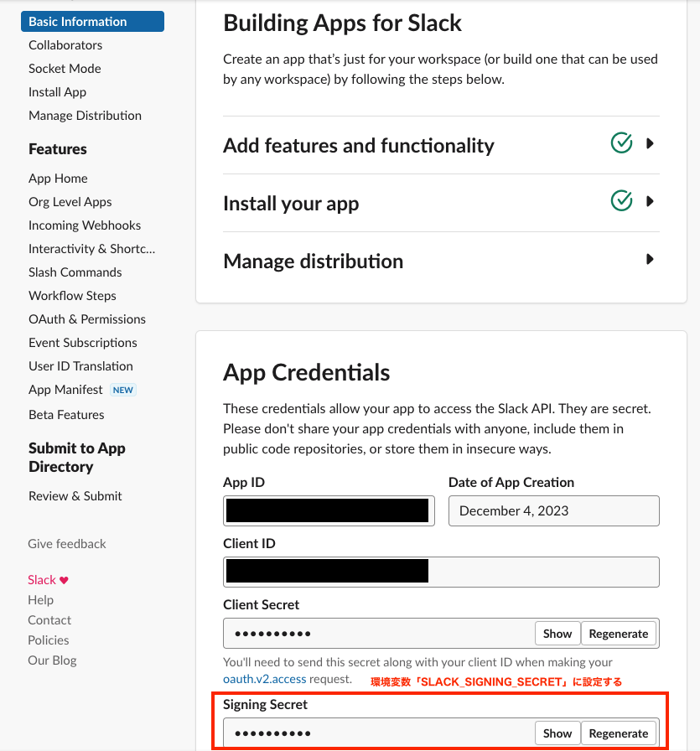Open the oauth.v2.access link
700x751 pixels.
click(264, 679)
